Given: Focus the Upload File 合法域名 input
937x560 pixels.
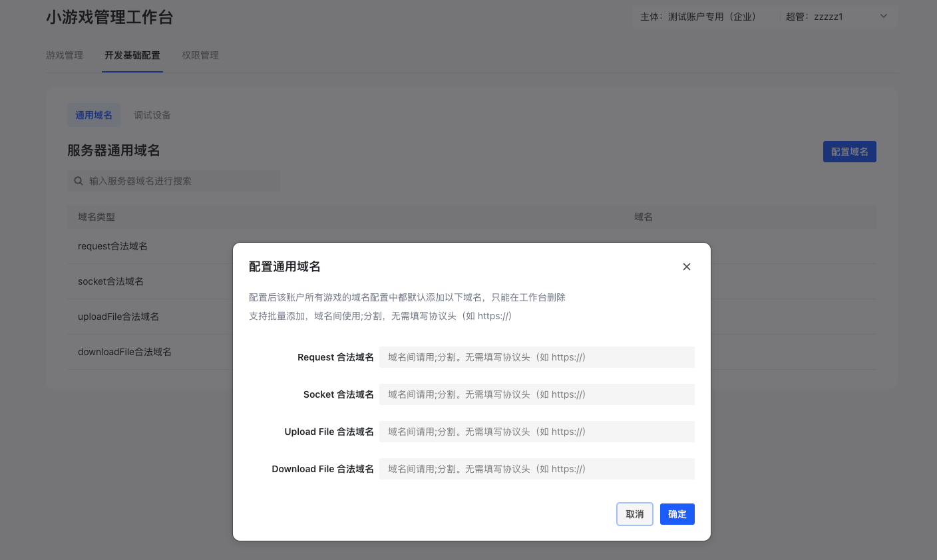Looking at the screenshot, I should [536, 432].
